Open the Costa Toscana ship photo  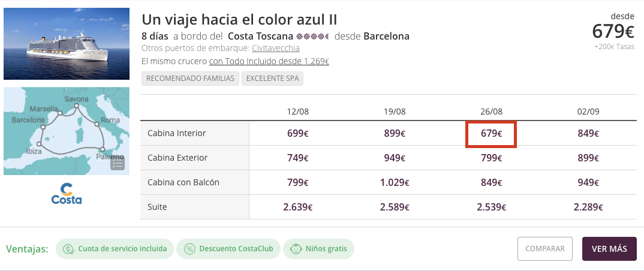[67, 44]
